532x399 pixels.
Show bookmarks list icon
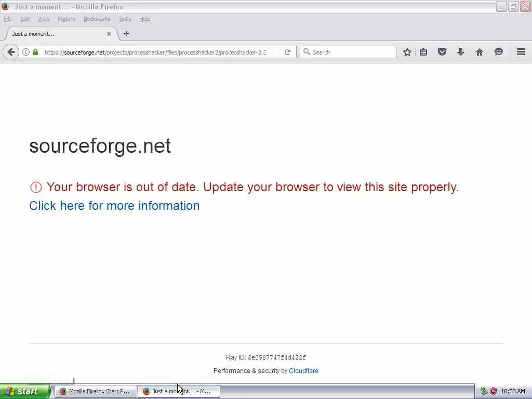(423, 52)
